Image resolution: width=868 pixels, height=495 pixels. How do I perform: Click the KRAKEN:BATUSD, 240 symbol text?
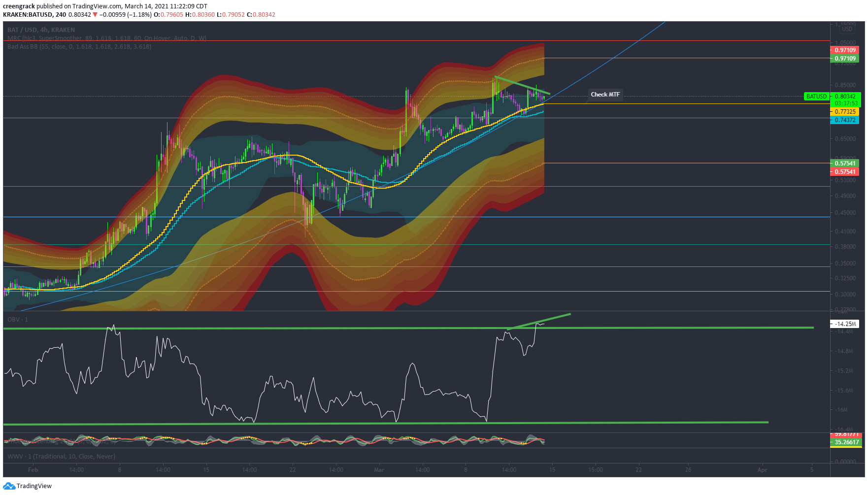coord(34,15)
